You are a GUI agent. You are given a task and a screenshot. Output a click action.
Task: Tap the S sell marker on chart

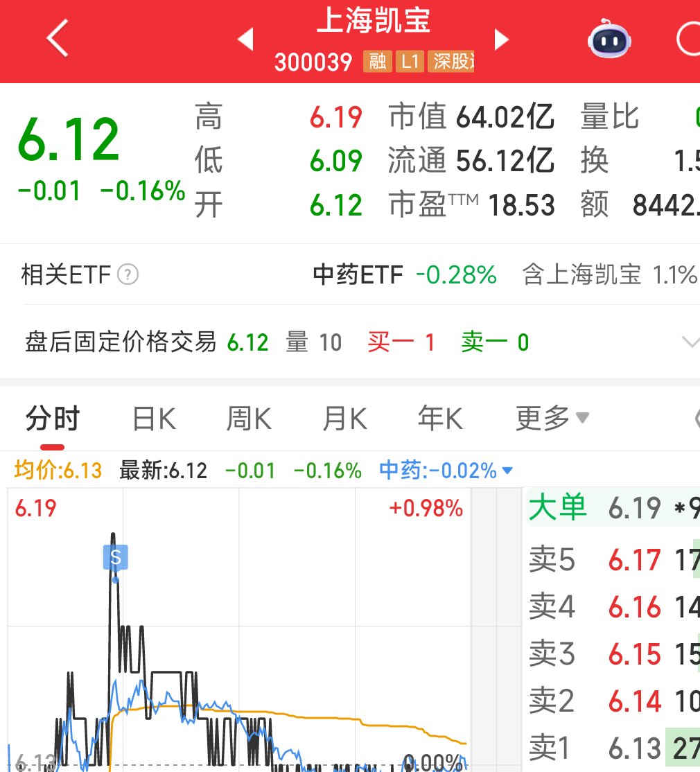pos(116,557)
